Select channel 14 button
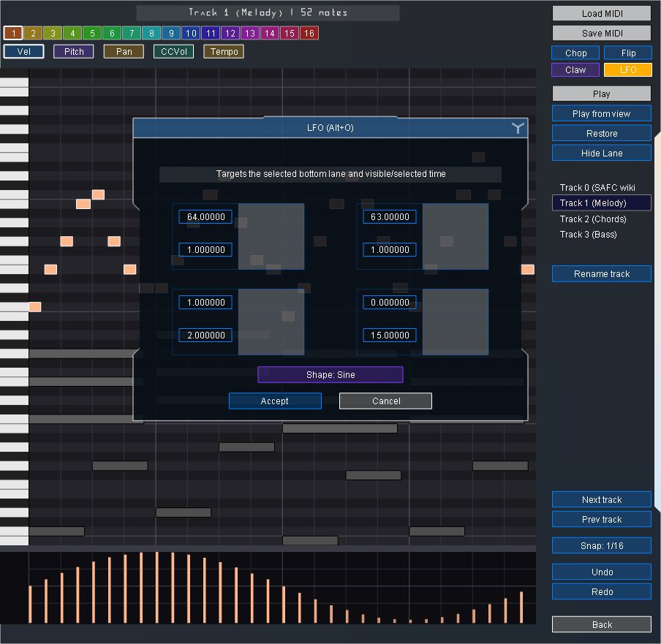Image resolution: width=661 pixels, height=644 pixels. pyautogui.click(x=270, y=33)
